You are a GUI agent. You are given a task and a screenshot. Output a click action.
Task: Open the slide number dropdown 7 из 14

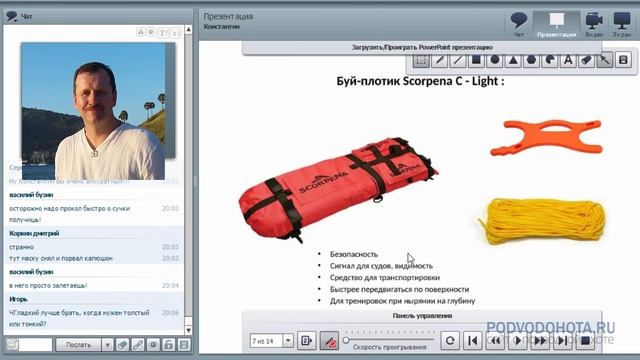point(288,340)
